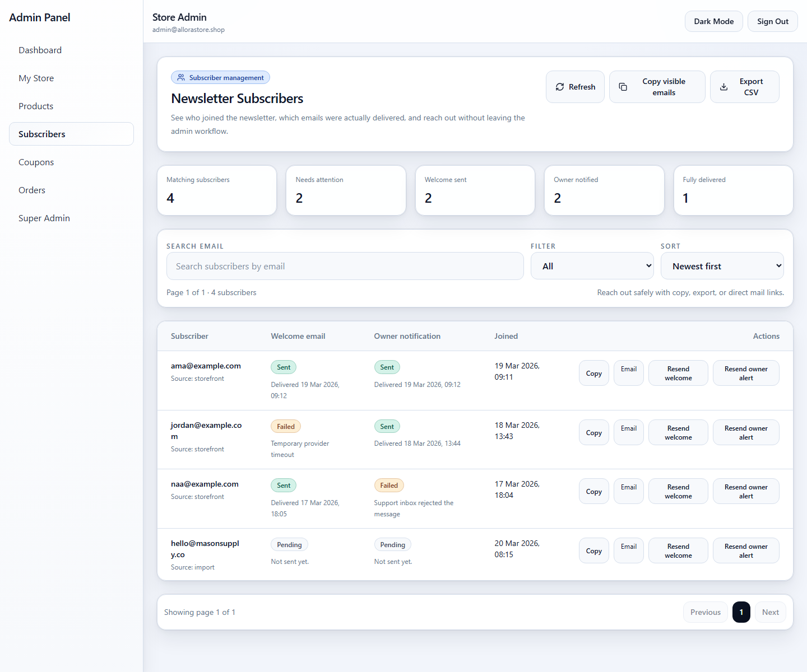This screenshot has width=807, height=672.
Task: Resend welcome email to jordan@example.com
Action: [678, 432]
